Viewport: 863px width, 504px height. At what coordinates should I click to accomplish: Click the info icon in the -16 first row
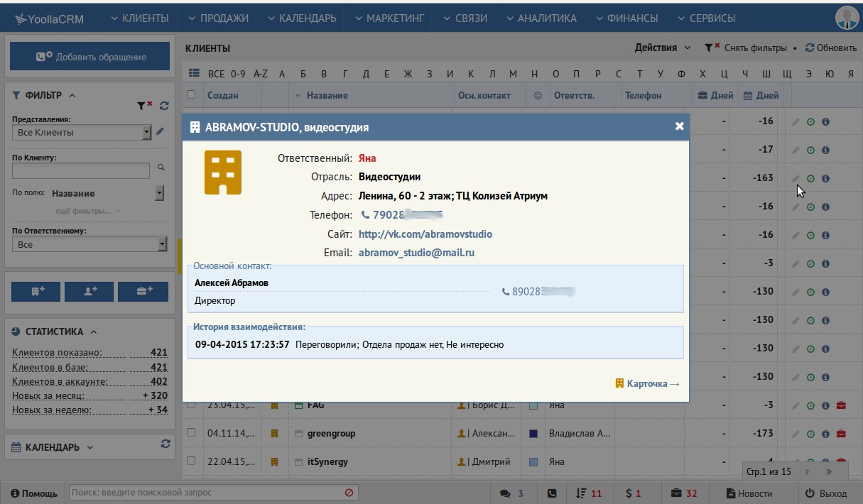point(825,121)
